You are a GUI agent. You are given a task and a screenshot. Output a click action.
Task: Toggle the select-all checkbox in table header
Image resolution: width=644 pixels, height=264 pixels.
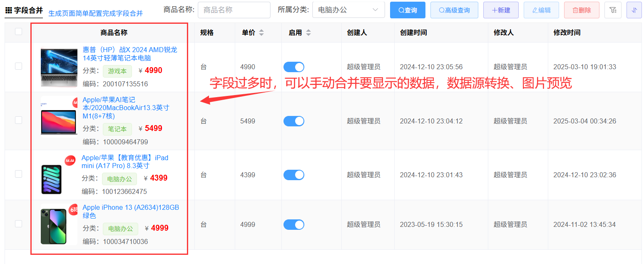(18, 31)
